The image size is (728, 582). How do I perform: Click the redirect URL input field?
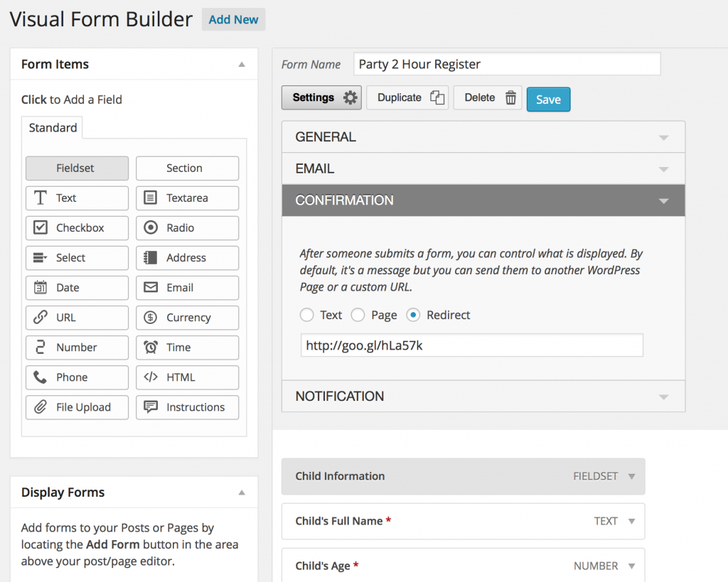471,345
